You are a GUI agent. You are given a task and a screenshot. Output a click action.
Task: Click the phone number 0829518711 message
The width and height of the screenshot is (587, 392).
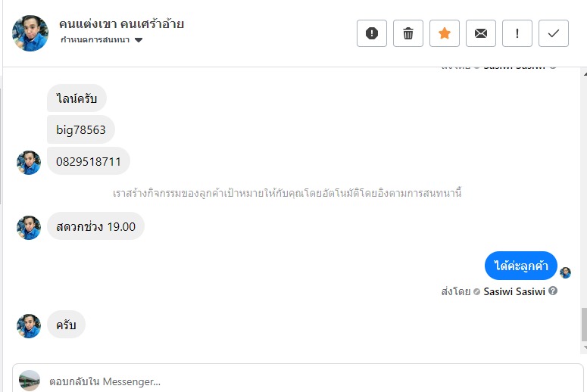tap(89, 161)
